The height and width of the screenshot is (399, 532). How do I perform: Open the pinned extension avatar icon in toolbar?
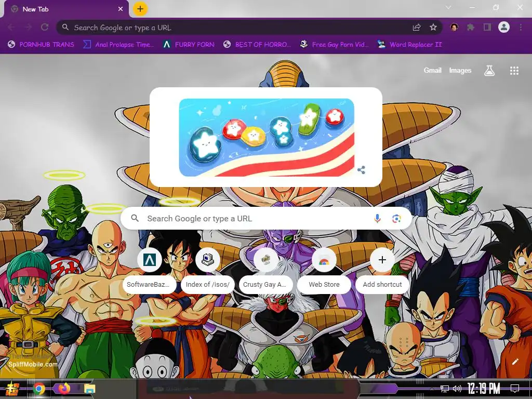click(454, 27)
